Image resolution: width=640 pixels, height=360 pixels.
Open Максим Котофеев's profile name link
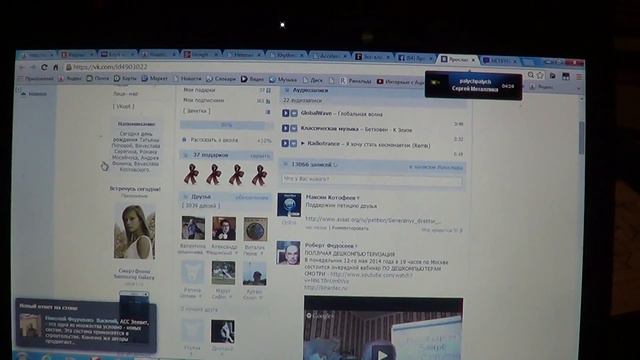click(x=332, y=198)
